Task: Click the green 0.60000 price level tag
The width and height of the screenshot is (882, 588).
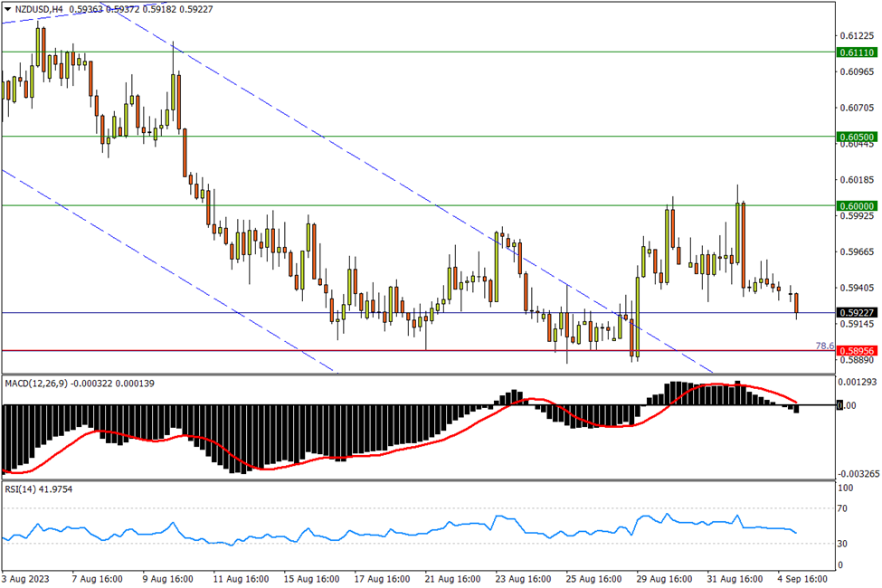Action: coord(857,206)
